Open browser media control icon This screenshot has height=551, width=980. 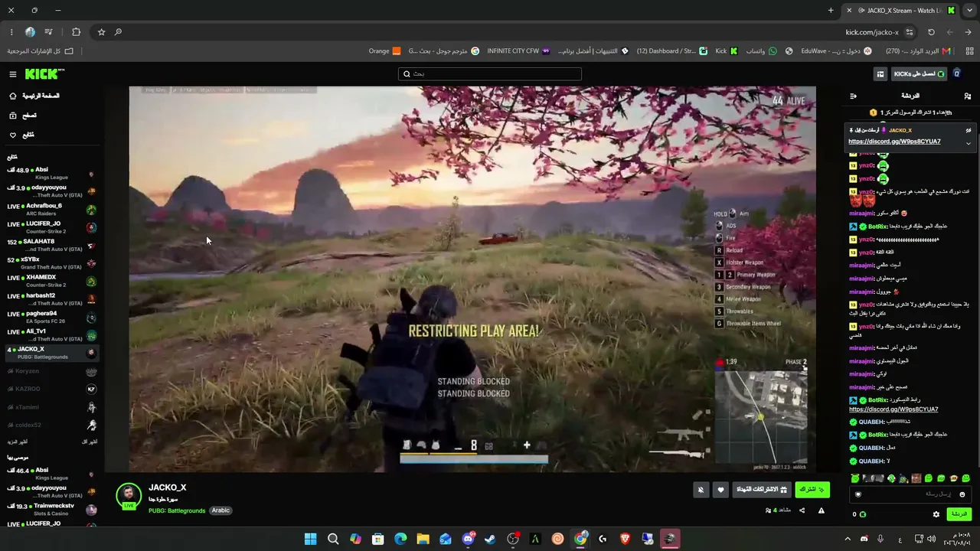click(49, 32)
